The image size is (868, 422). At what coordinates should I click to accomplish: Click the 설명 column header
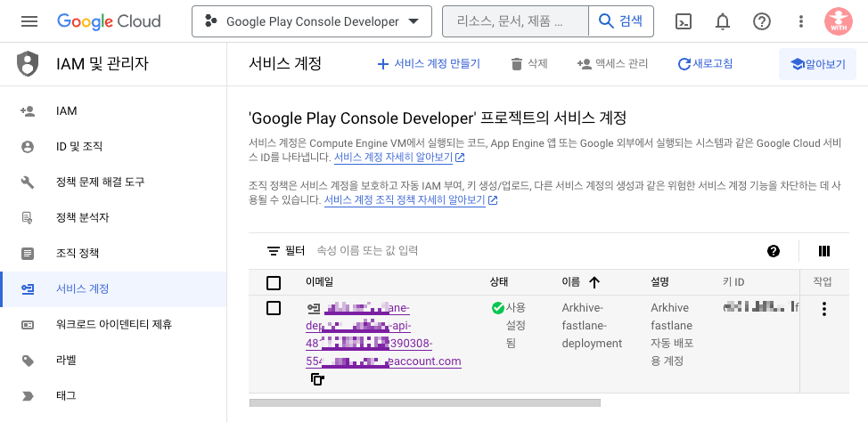[x=659, y=282]
